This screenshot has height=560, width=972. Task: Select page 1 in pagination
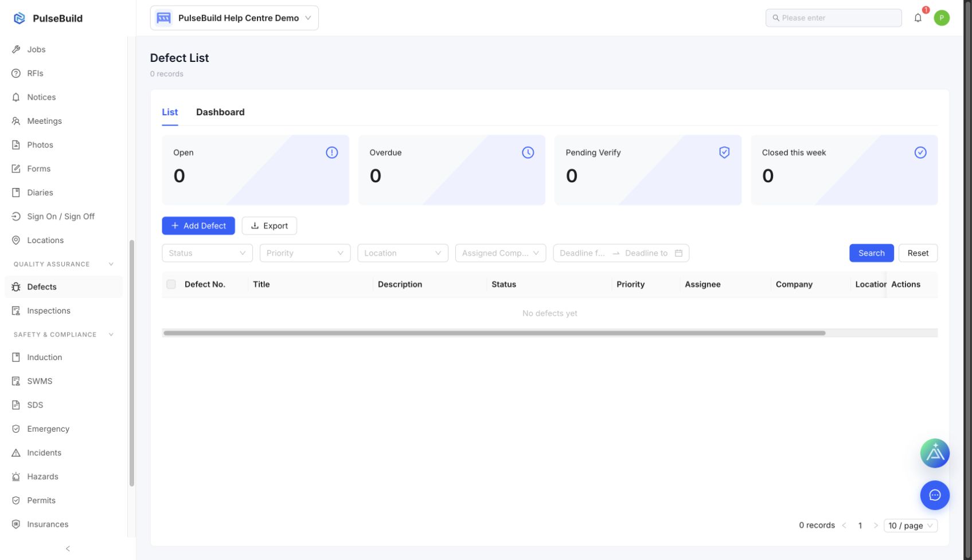860,526
